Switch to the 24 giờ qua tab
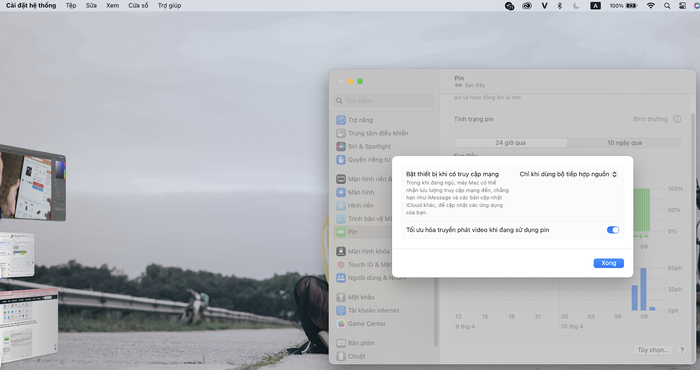 click(x=510, y=143)
